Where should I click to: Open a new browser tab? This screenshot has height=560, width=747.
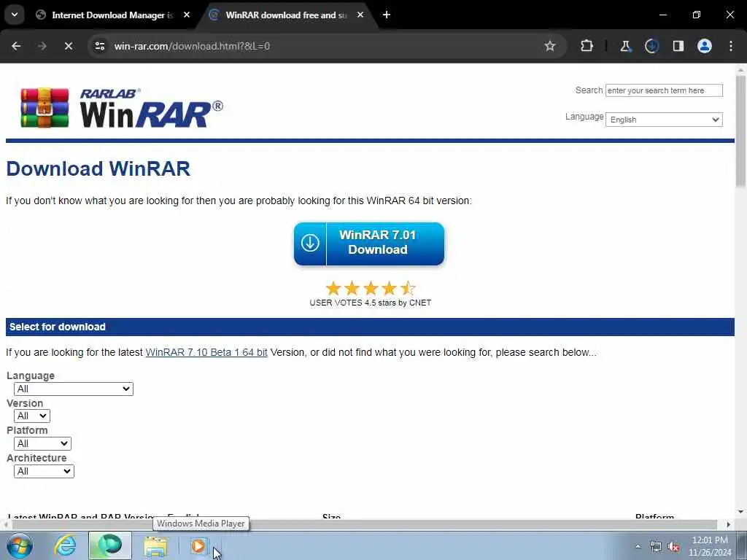pos(387,15)
